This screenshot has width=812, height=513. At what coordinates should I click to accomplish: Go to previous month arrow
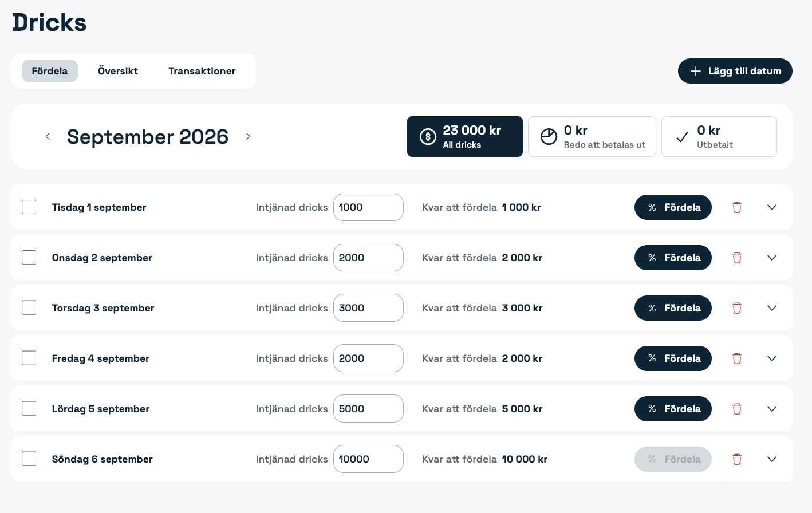point(48,136)
